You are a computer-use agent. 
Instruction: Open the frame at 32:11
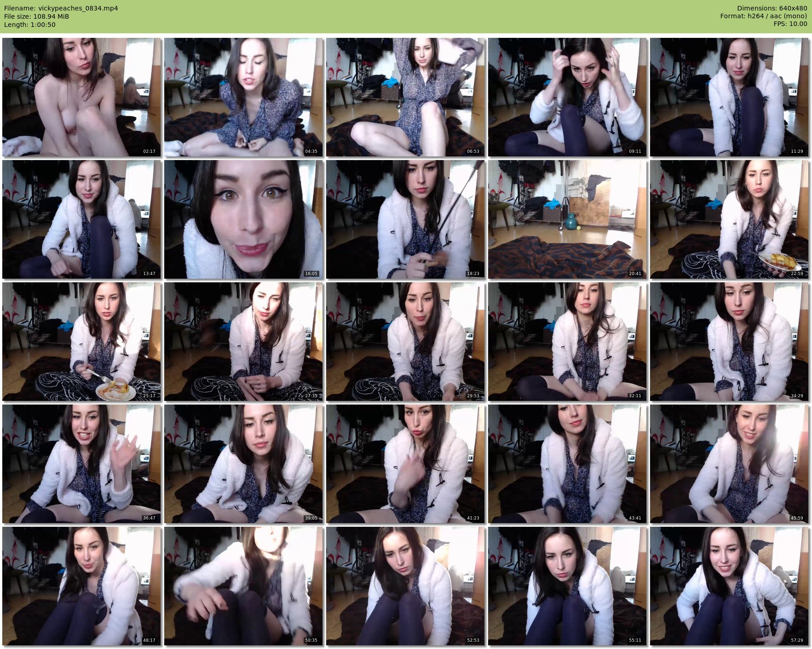(567, 342)
